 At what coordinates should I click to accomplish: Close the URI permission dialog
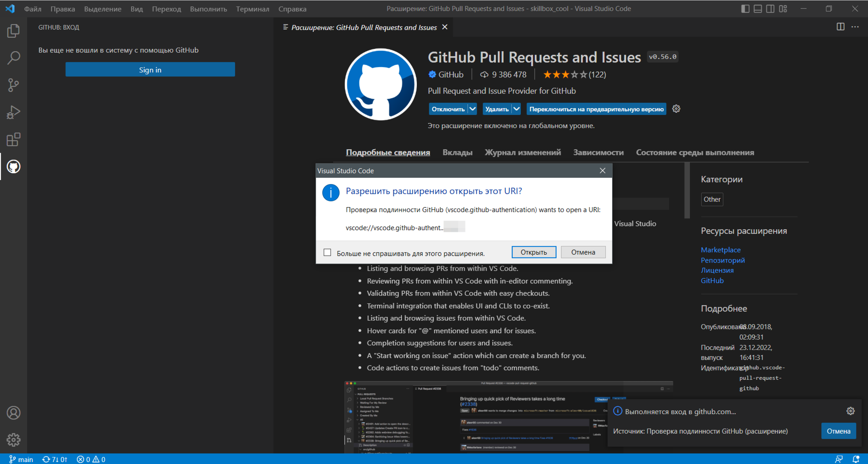[x=603, y=171]
